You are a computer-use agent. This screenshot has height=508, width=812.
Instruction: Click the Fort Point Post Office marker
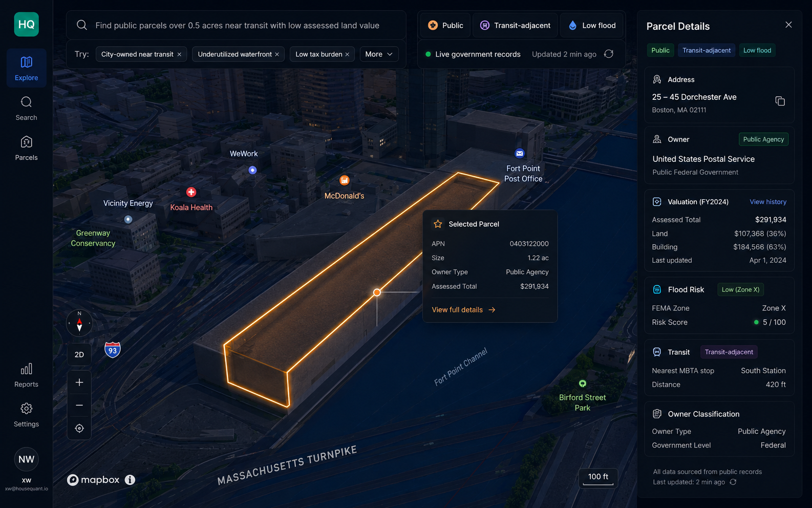tap(520, 153)
